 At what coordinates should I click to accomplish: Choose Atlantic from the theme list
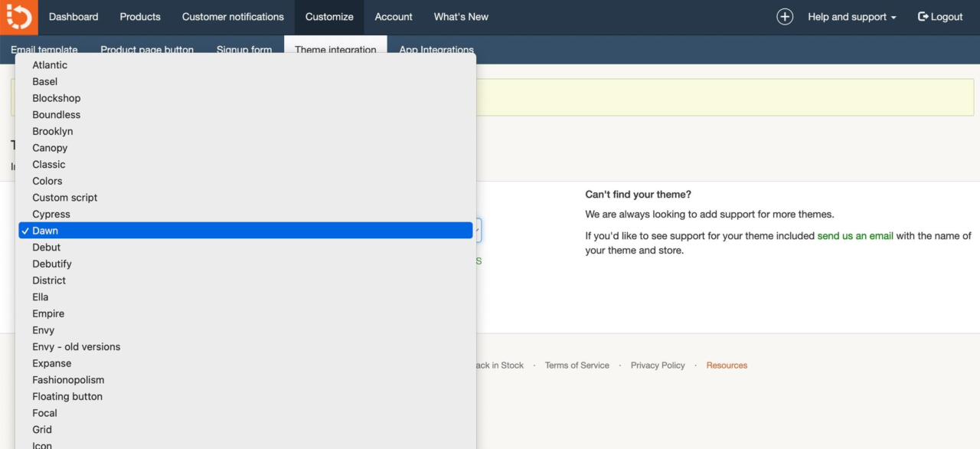(246, 65)
